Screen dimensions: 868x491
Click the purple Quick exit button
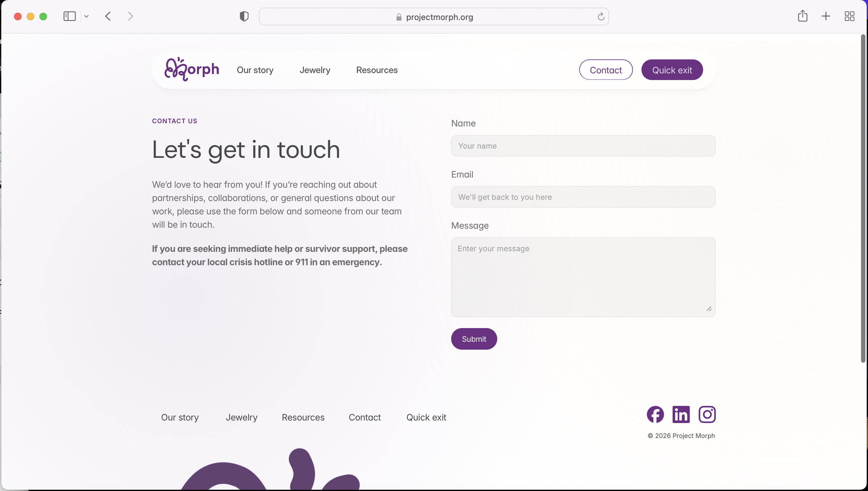click(672, 70)
